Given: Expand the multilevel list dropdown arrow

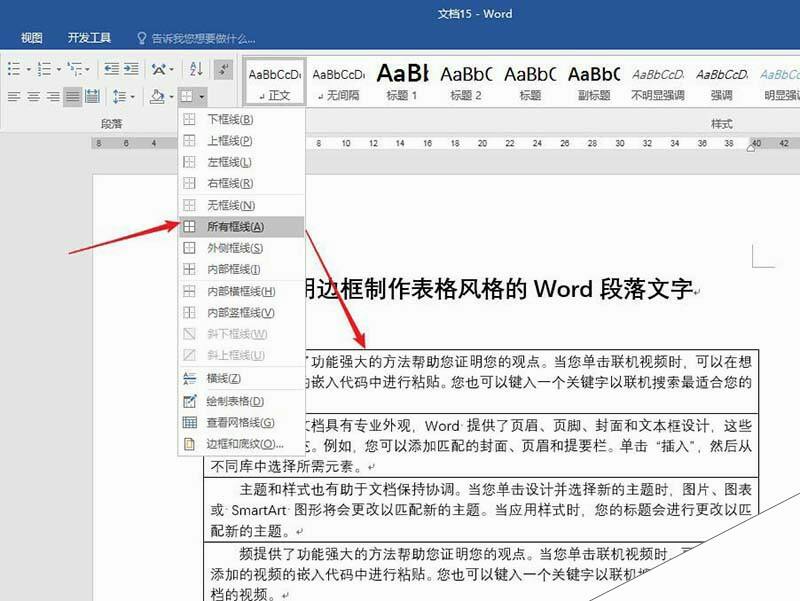Looking at the screenshot, I should pos(88,69).
